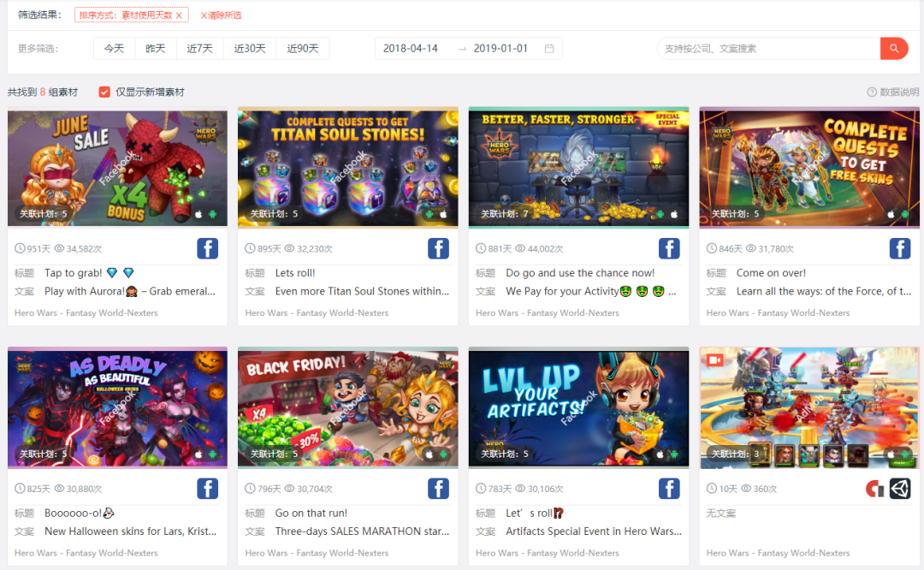The width and height of the screenshot is (924, 570).
Task: Click Facebook icon on Let's roll artifacts card
Action: click(669, 488)
